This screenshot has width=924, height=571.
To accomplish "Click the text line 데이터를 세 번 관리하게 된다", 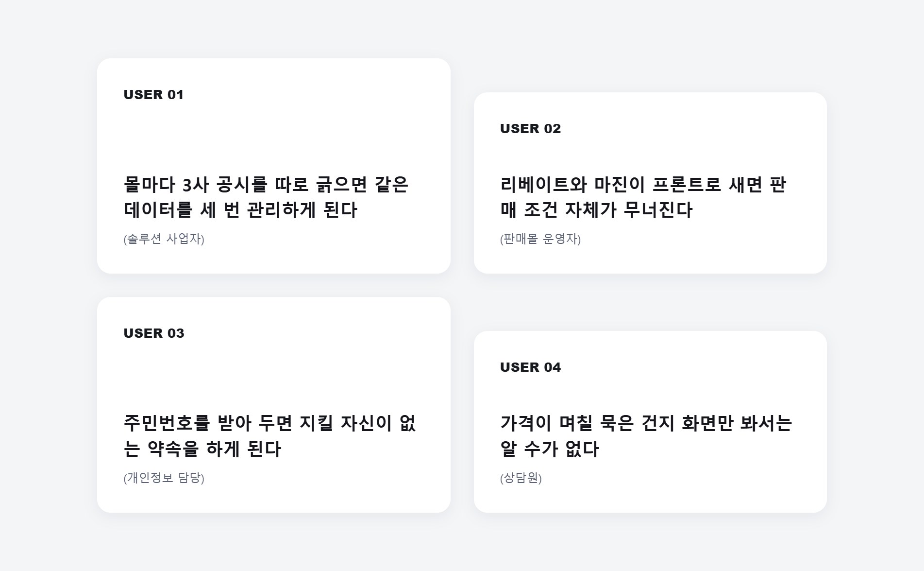I will pos(240,210).
